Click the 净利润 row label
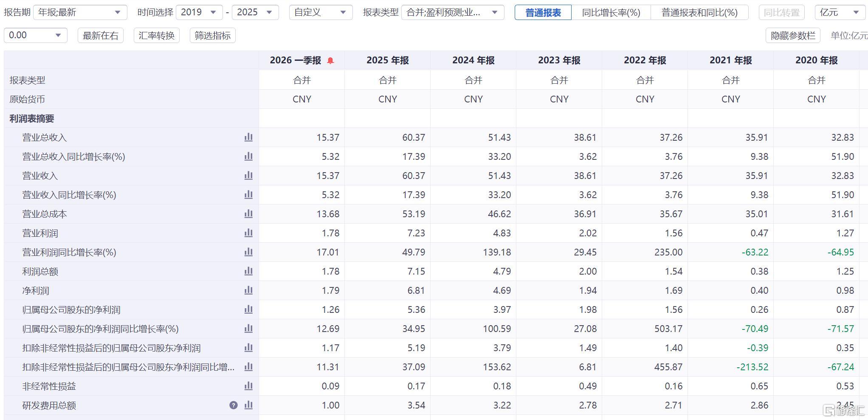 [36, 290]
